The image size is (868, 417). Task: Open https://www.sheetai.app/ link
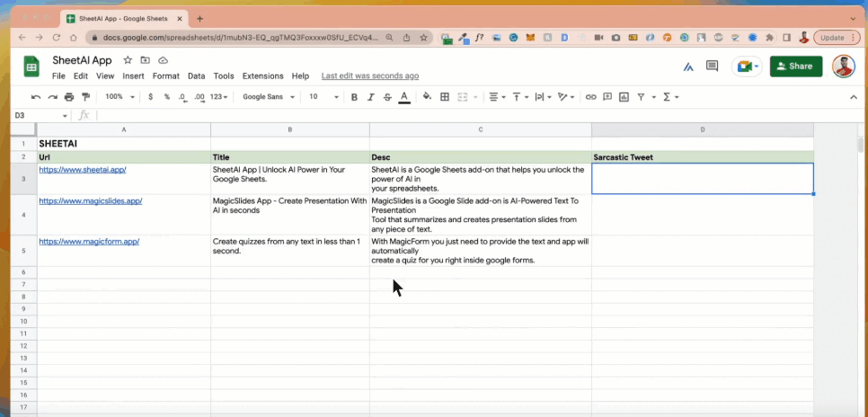(83, 170)
